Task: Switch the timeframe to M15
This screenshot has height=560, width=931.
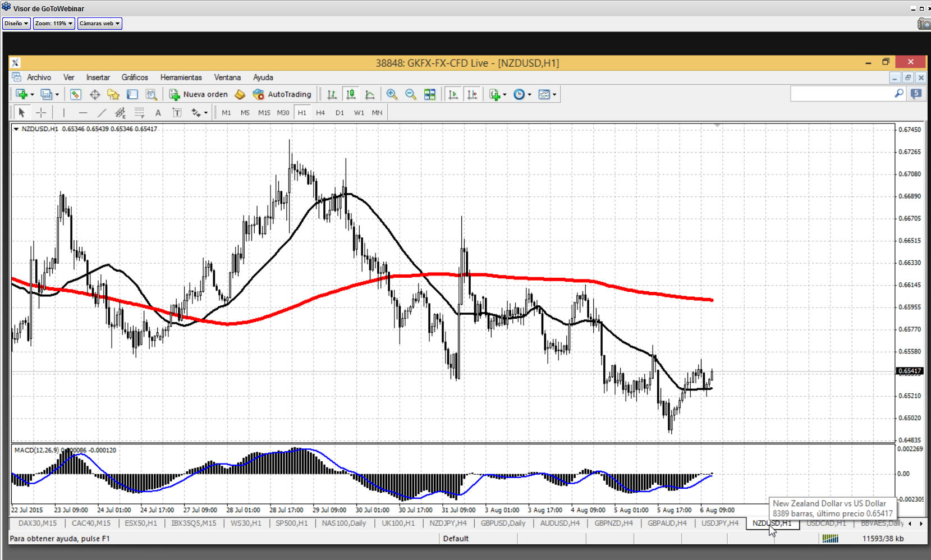Action: click(x=264, y=113)
